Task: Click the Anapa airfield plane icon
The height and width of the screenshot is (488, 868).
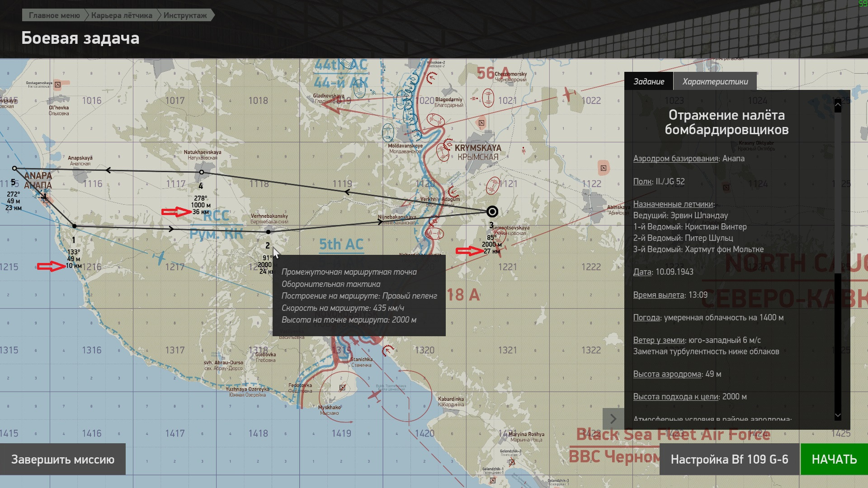Action: (44, 197)
